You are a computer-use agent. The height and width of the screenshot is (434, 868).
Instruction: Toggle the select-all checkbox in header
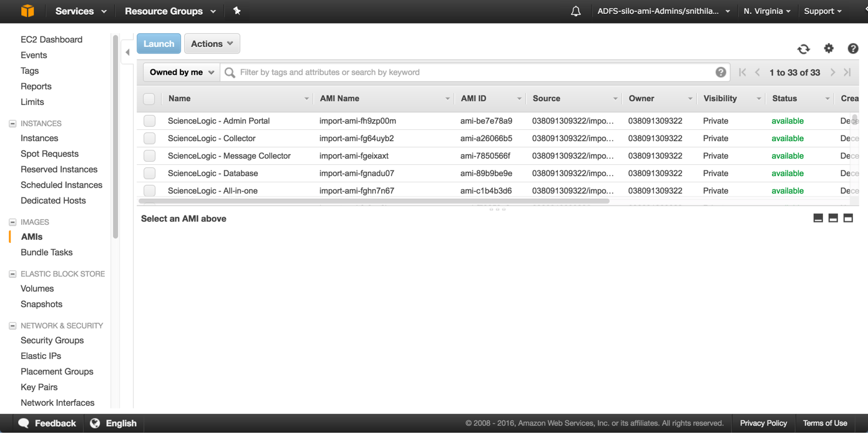[x=149, y=99]
